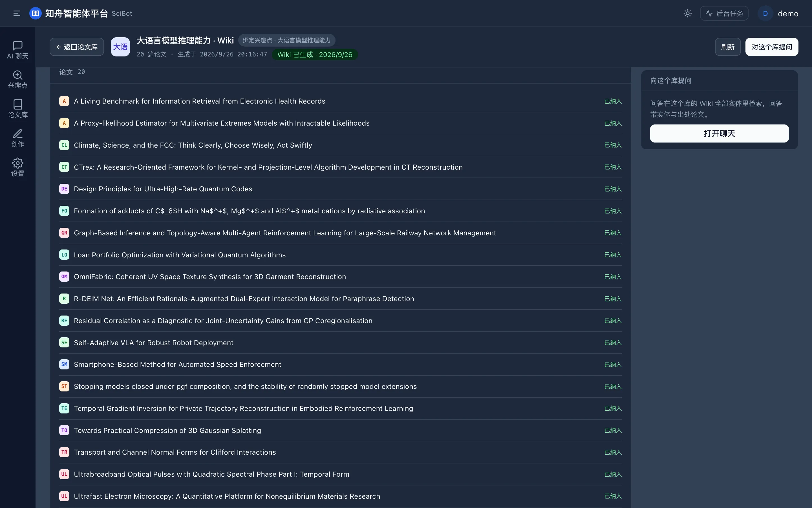Click 返回论文库 back button
Image resolution: width=812 pixels, height=508 pixels.
coord(77,47)
